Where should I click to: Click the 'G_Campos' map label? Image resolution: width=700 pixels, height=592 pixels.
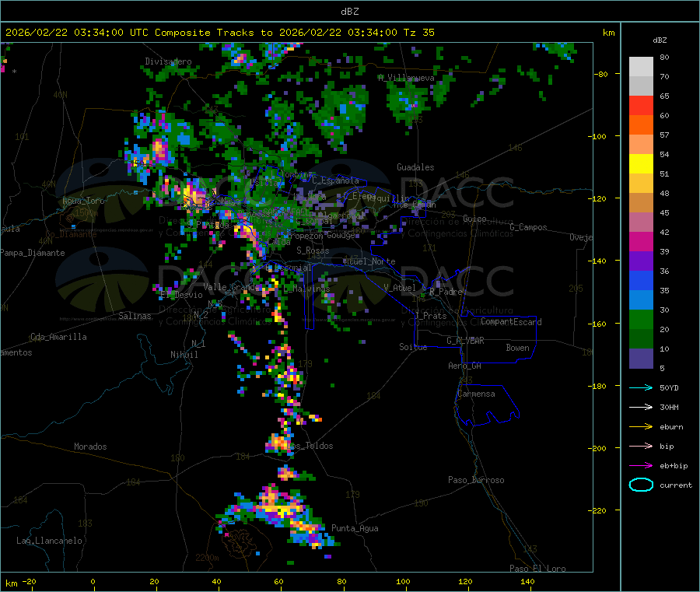[x=528, y=227]
